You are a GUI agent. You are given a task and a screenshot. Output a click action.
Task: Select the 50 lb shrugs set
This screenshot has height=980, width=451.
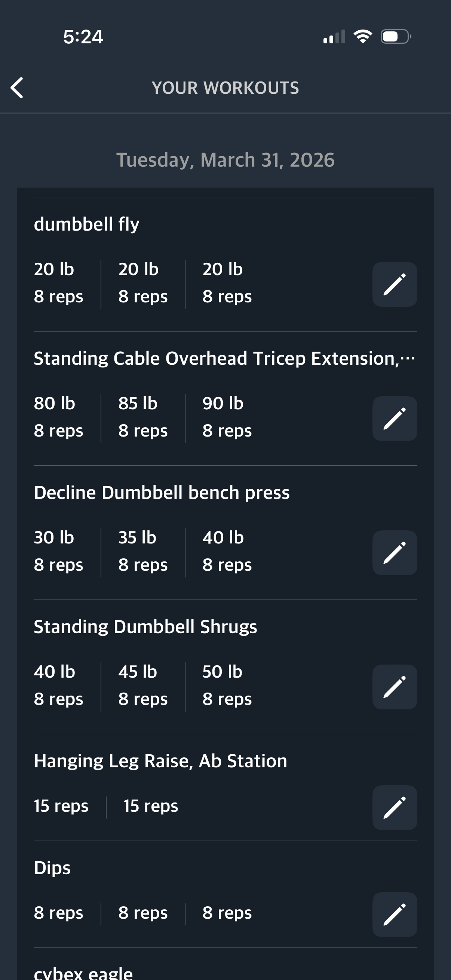click(227, 685)
